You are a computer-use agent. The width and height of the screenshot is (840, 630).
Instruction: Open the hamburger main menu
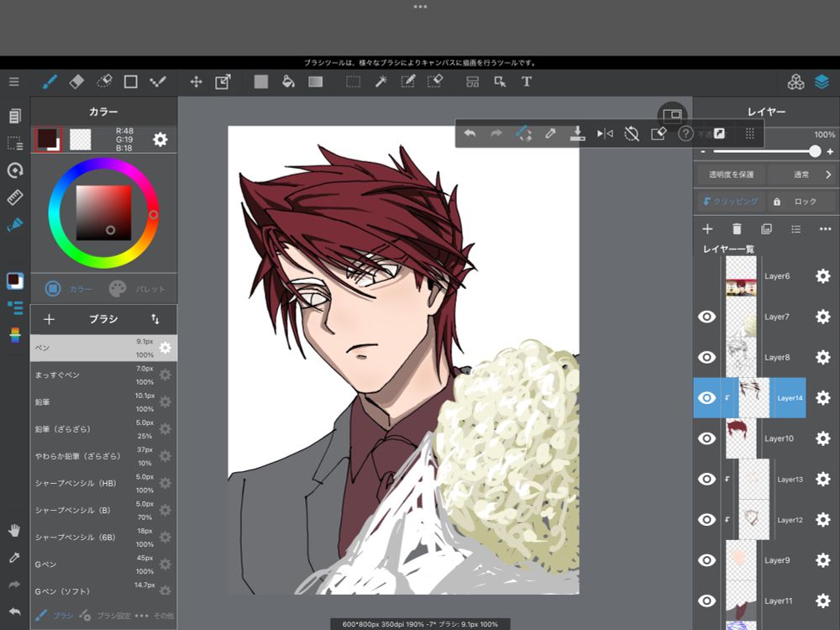(14, 81)
